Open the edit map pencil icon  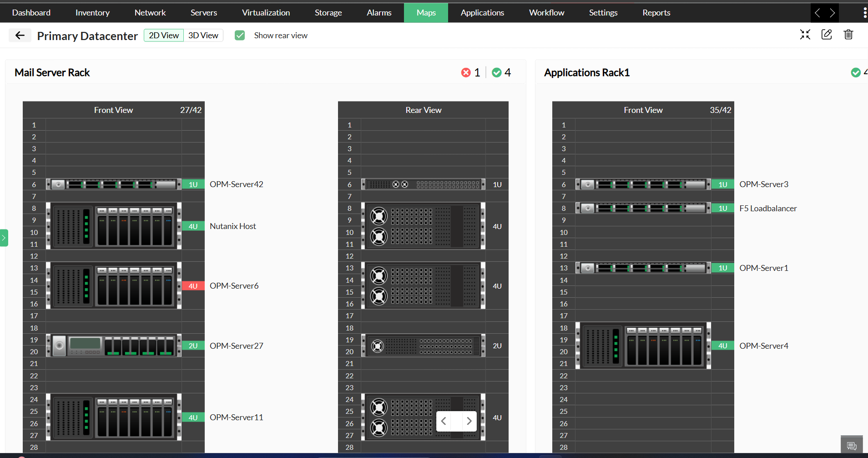[x=827, y=35]
